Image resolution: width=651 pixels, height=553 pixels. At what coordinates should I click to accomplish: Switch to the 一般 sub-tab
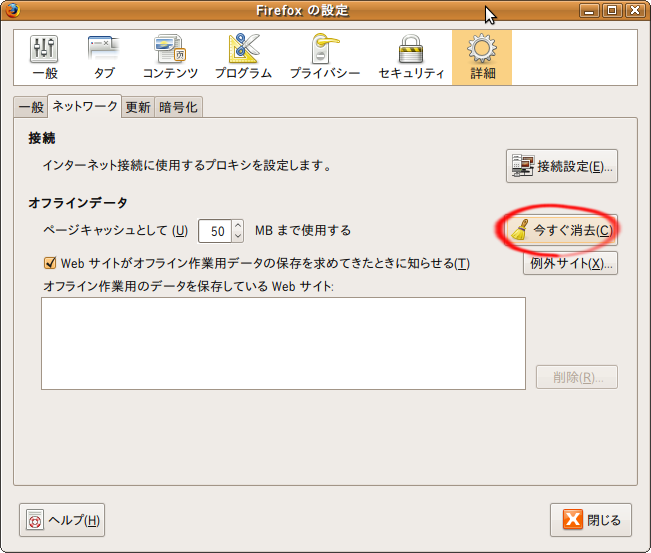tap(31, 107)
